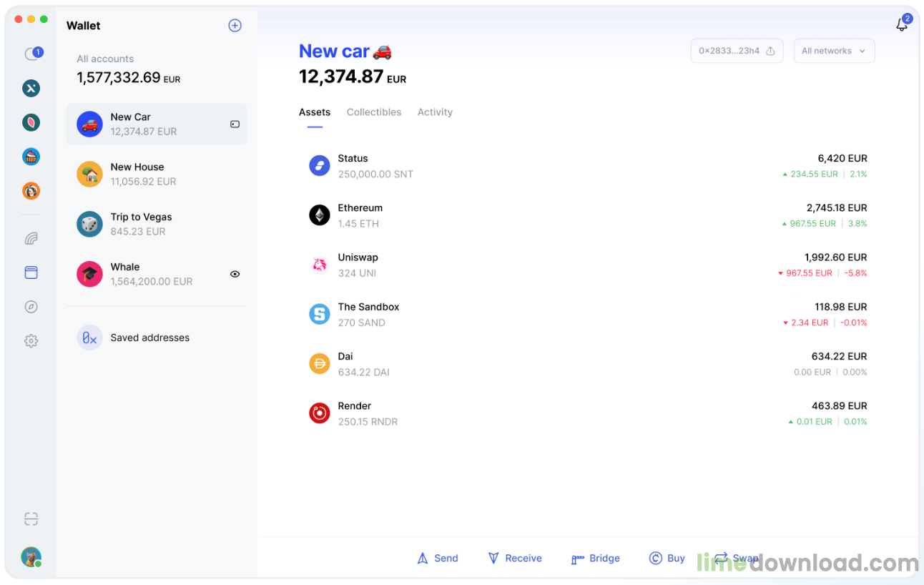Open the notifications bell
Screen dimensions: 924x585
[902, 25]
